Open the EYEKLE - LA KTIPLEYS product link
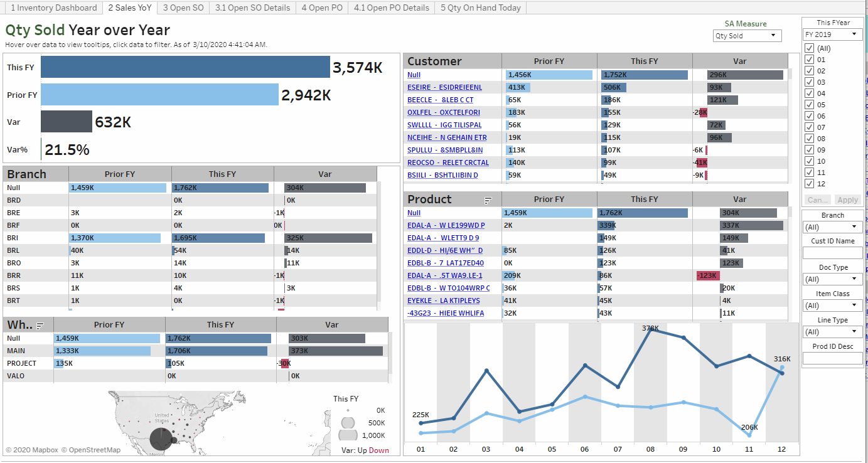Screen dimensions: 868x463 tap(443, 301)
